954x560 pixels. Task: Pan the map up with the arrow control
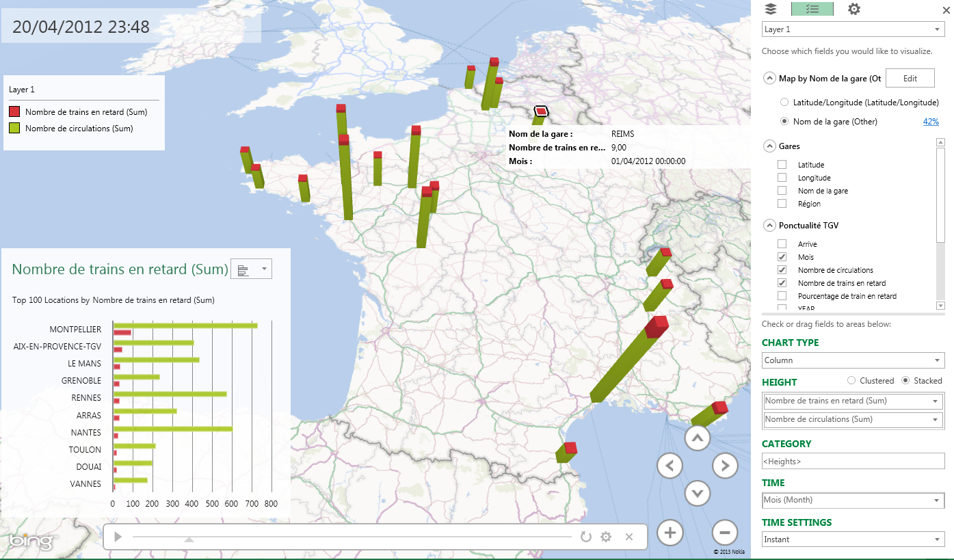697,438
